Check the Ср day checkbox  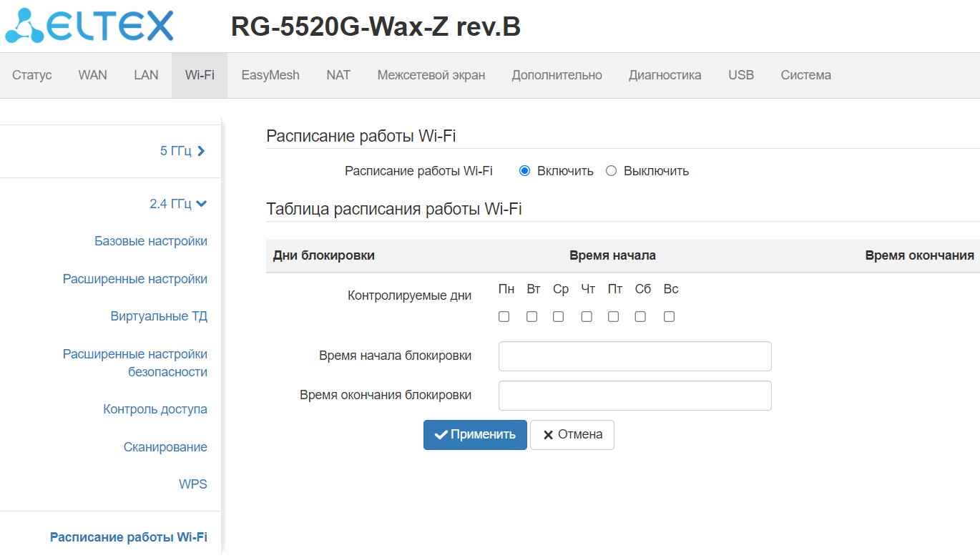pos(559,316)
